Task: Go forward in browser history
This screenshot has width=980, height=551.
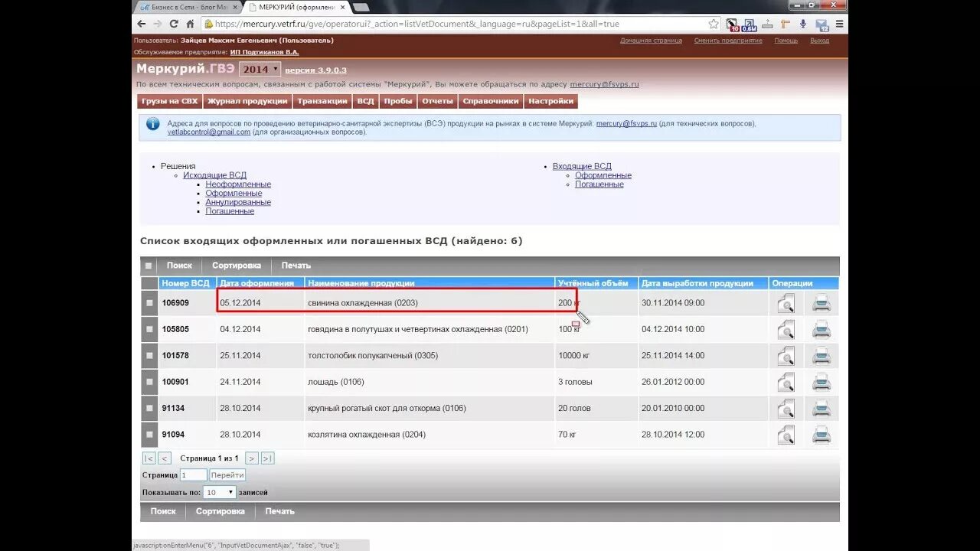Action: coord(158,24)
